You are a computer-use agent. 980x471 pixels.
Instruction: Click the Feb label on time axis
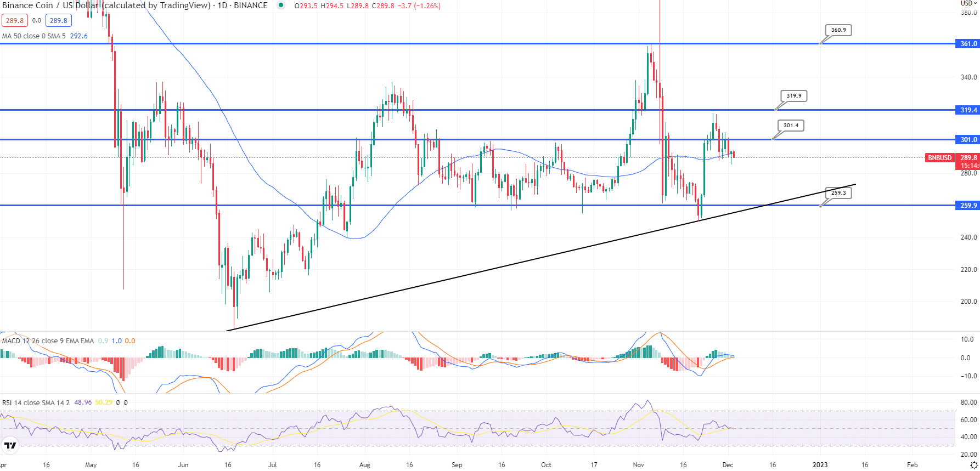(912, 465)
